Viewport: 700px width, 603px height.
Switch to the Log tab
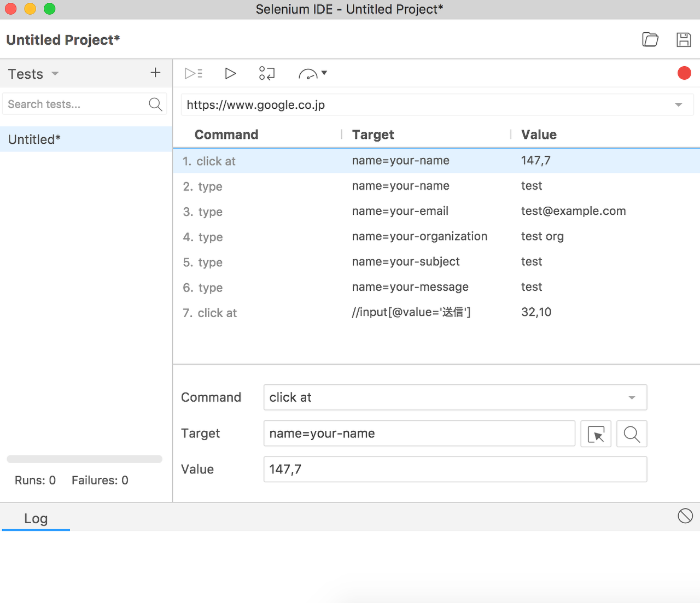pyautogui.click(x=36, y=518)
